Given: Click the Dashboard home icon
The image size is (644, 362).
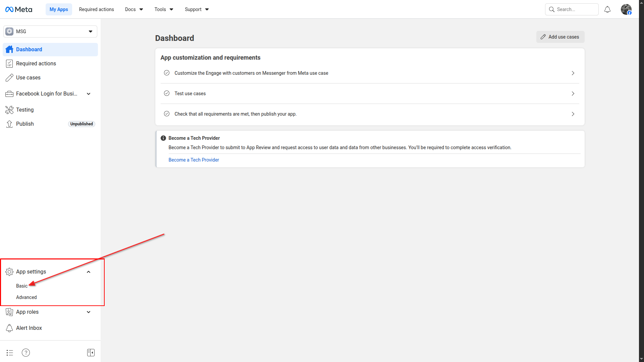Looking at the screenshot, I should pos(9,50).
